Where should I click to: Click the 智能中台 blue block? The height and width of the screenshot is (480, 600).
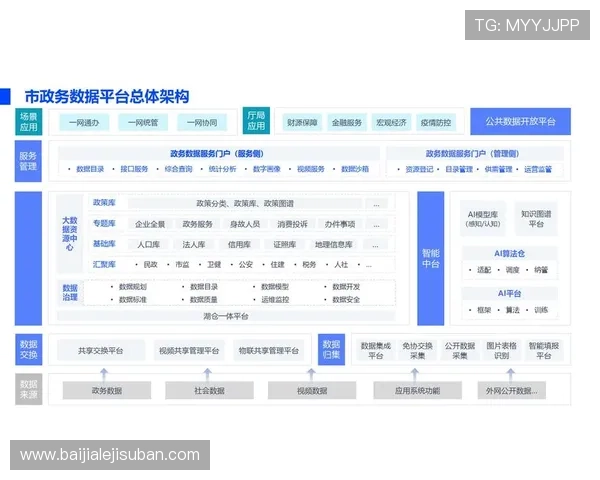tap(430, 258)
